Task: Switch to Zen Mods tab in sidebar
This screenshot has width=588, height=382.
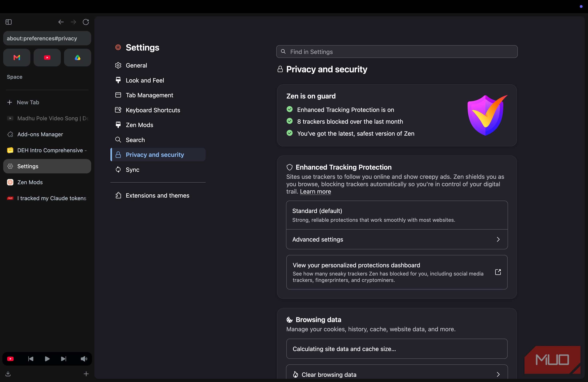Action: coord(47,182)
